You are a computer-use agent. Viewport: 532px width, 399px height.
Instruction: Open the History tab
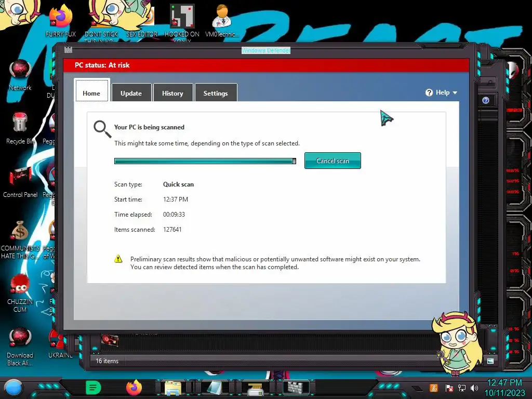[x=172, y=92]
